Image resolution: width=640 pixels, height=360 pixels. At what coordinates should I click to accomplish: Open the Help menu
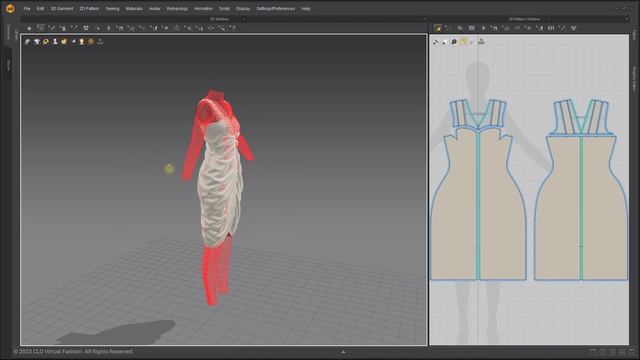(x=306, y=9)
